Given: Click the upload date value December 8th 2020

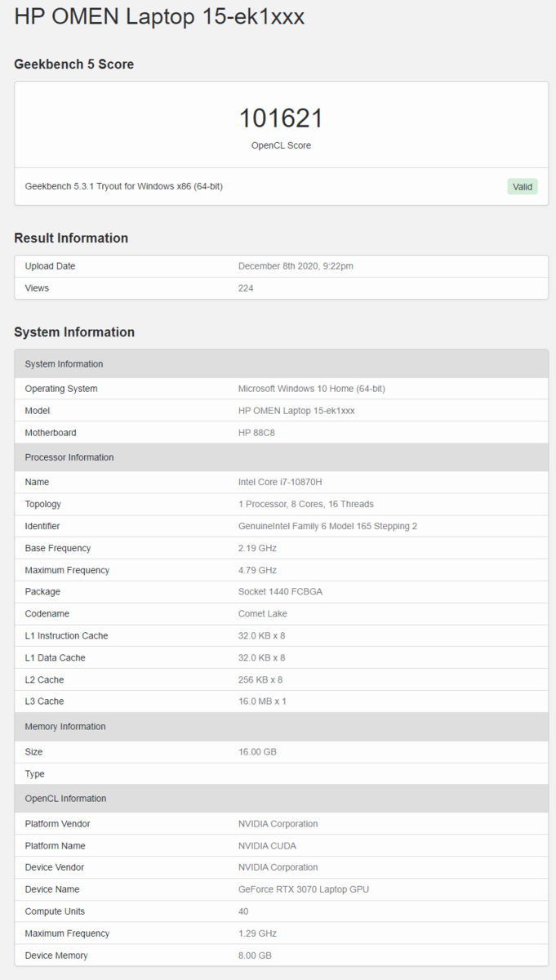Looking at the screenshot, I should click(x=296, y=266).
